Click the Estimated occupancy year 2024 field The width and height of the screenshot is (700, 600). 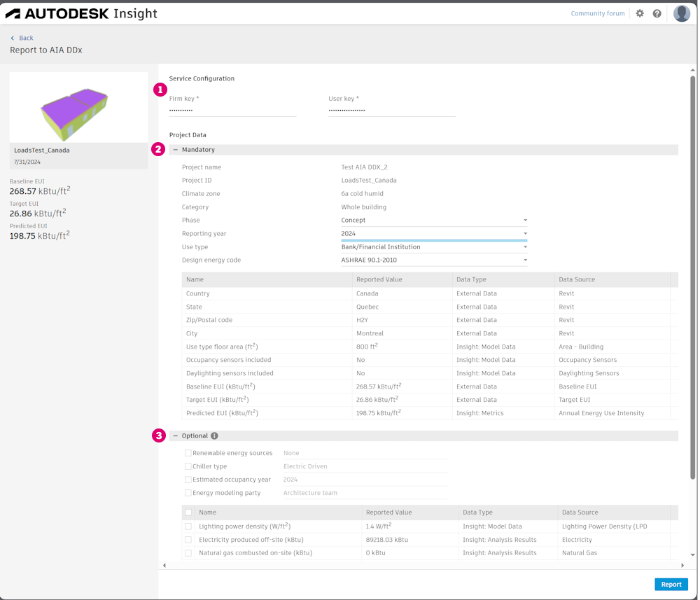365,480
